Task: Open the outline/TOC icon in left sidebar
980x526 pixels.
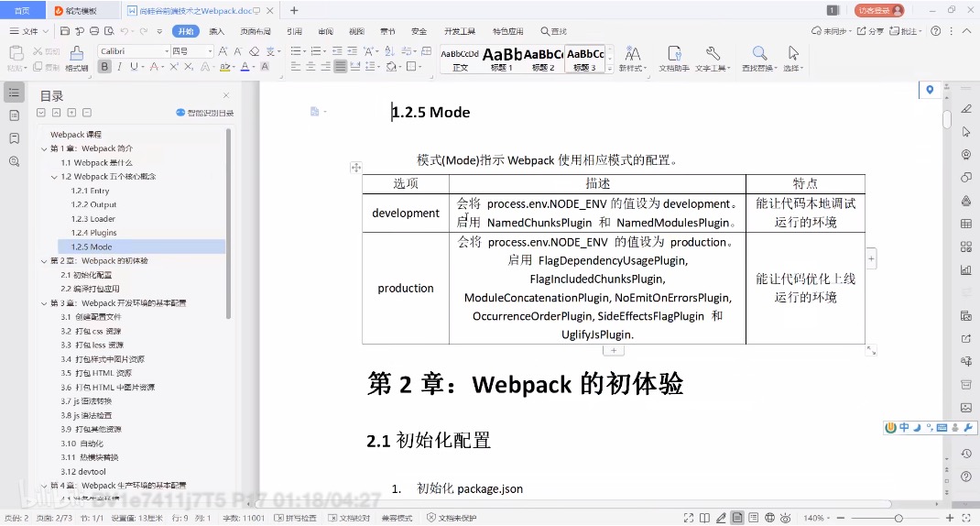Action: click(x=15, y=93)
